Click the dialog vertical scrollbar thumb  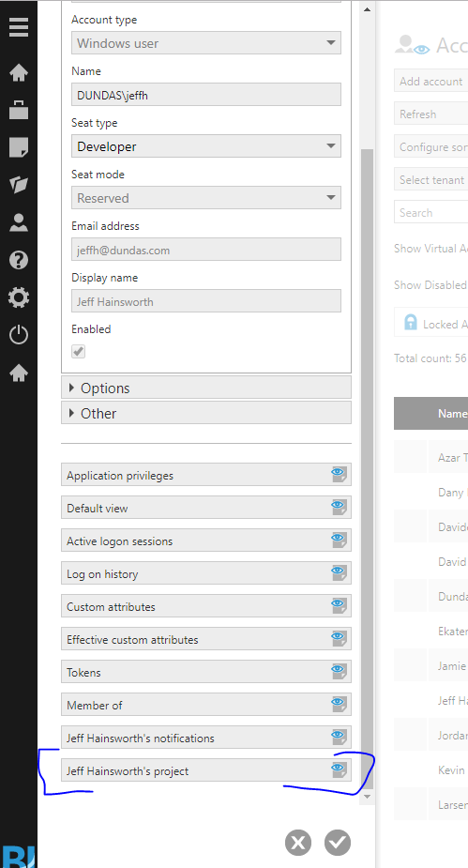point(367,469)
